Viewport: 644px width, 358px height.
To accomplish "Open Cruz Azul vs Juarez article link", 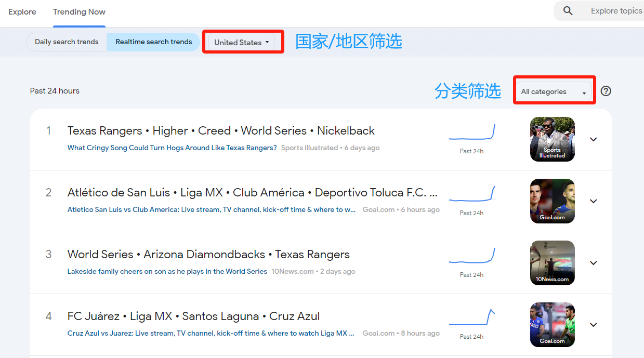I will pyautogui.click(x=211, y=334).
